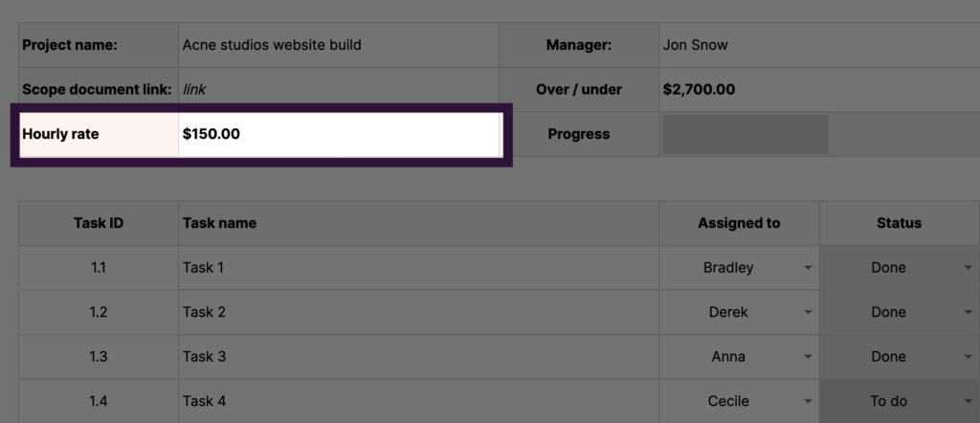Open the Anna assignee dropdown arrow
This screenshot has width=980, height=423.
pyautogui.click(x=808, y=357)
